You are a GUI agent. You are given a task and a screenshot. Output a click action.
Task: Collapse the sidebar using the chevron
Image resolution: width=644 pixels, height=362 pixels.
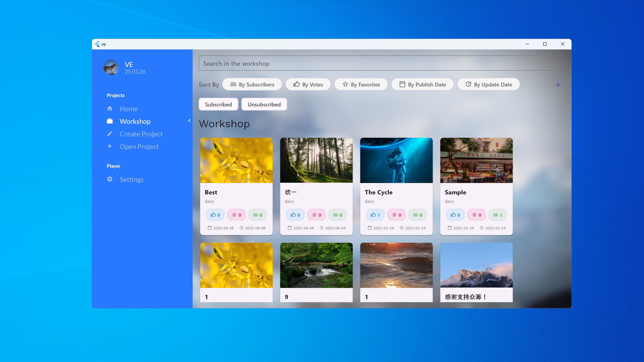[189, 120]
